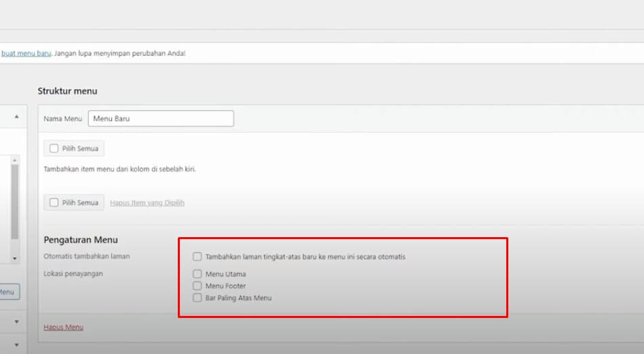
Task: Click the 'Lokasi penayangan' label
Action: tap(73, 274)
